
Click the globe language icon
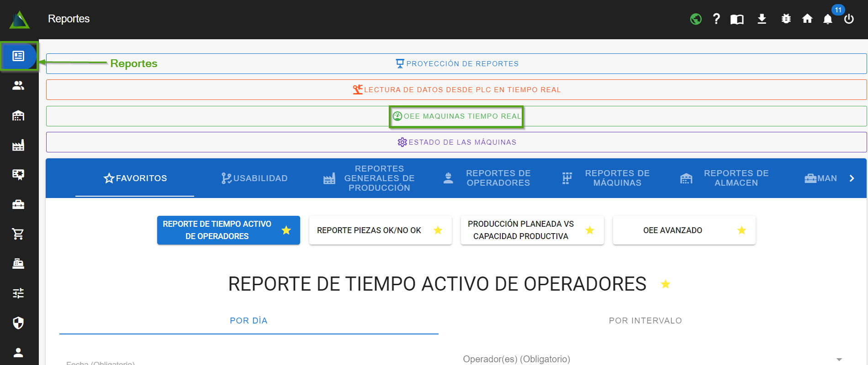point(696,19)
